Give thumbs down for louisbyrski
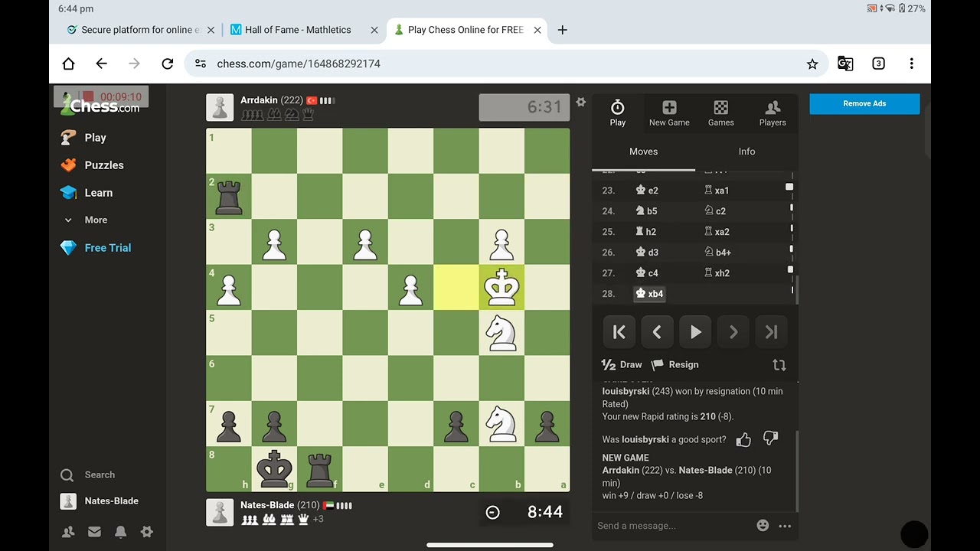 pyautogui.click(x=771, y=439)
